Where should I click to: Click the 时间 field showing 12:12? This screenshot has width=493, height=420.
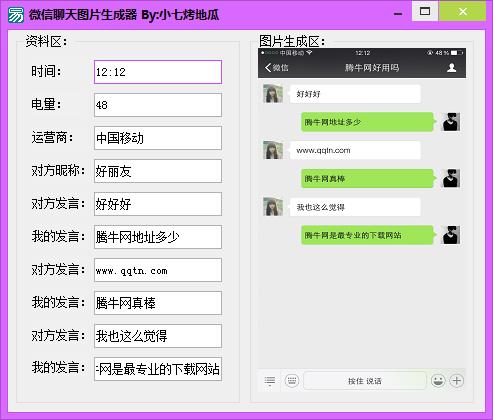click(x=158, y=72)
